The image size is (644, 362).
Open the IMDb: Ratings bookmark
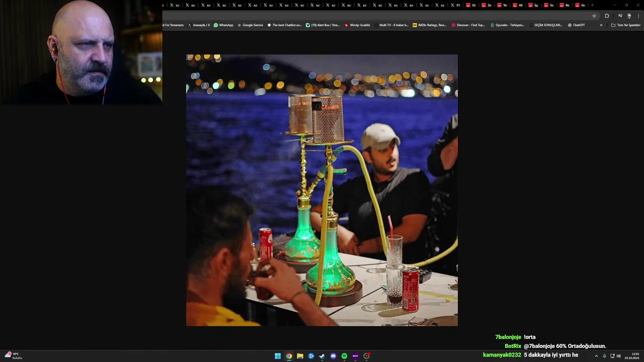point(429,25)
